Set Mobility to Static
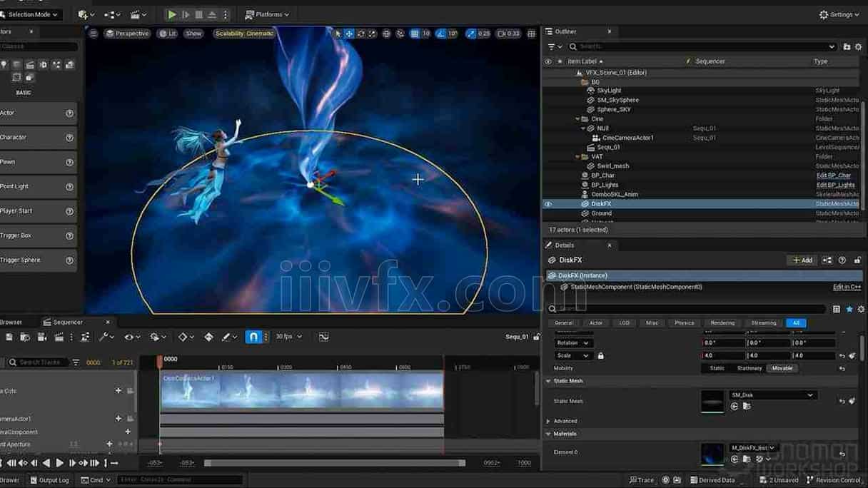Viewport: 868px width, 488px height. pos(717,368)
